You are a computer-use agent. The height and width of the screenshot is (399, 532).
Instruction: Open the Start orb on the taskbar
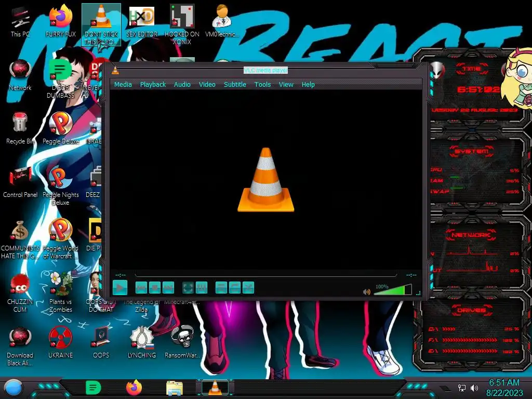pyautogui.click(x=14, y=388)
